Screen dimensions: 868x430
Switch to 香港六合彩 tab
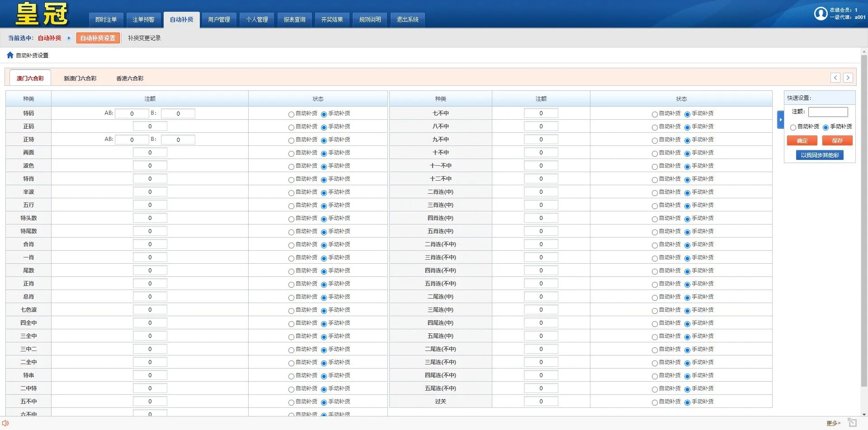(x=130, y=78)
